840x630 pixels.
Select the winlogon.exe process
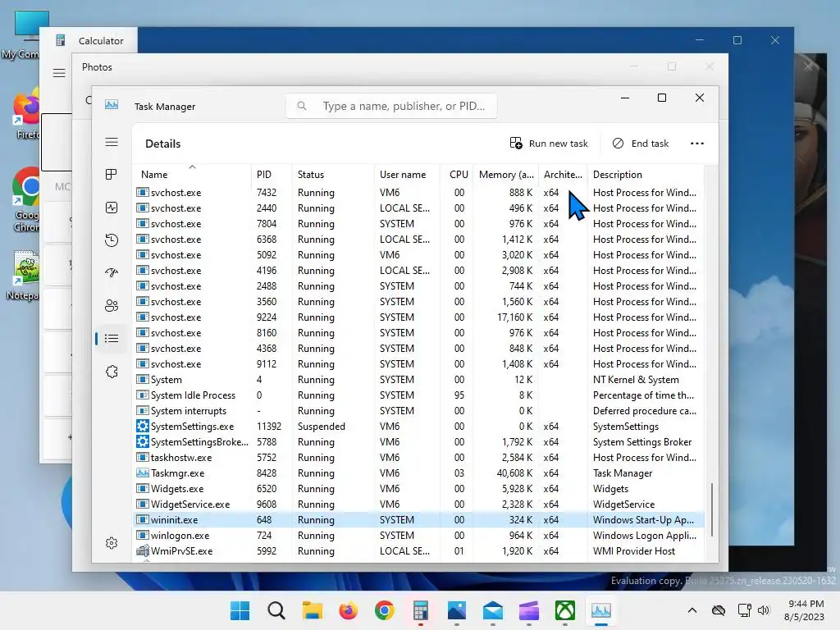coord(418,535)
